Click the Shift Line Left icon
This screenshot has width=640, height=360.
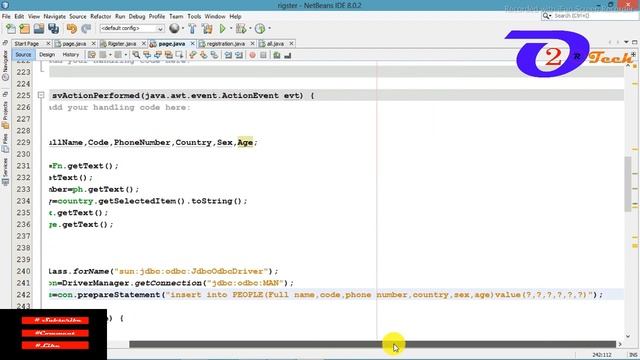tap(228, 55)
